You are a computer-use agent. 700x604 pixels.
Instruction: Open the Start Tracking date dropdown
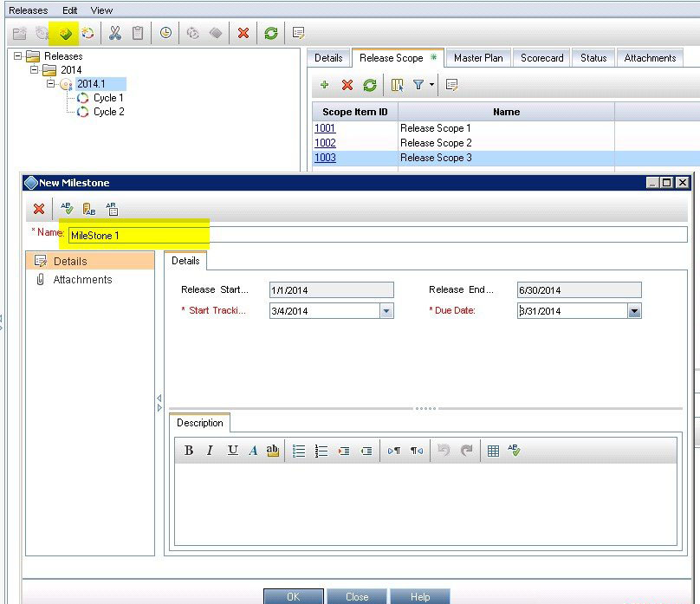(x=386, y=311)
